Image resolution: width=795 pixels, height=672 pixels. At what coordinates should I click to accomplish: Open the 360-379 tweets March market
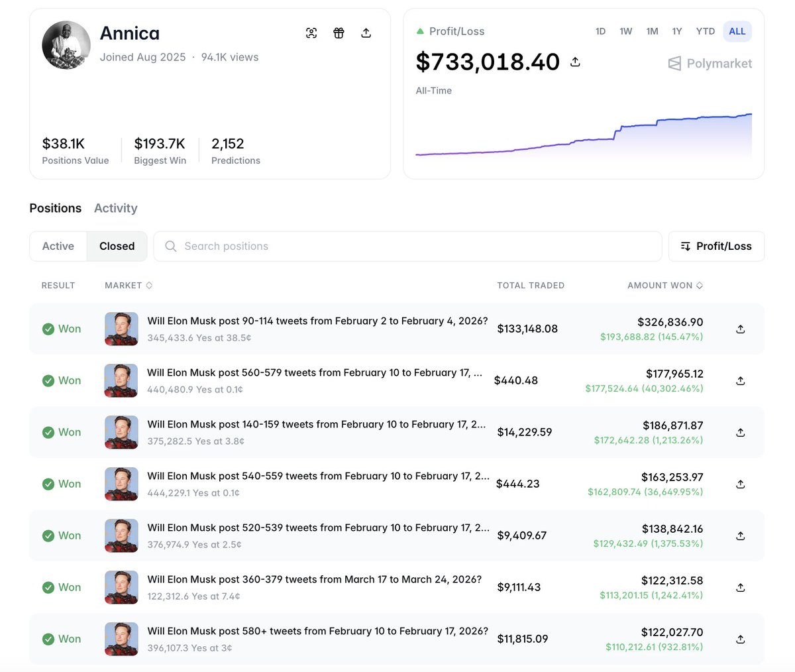point(315,579)
